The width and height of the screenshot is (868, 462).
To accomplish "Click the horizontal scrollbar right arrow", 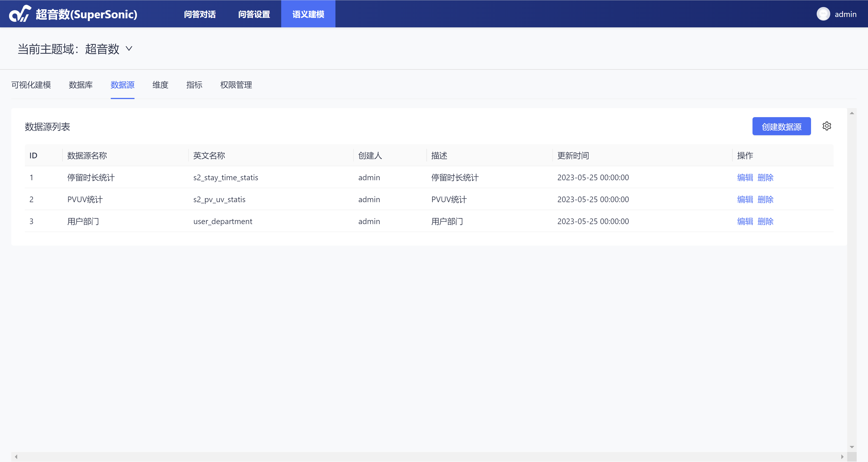I will point(842,457).
